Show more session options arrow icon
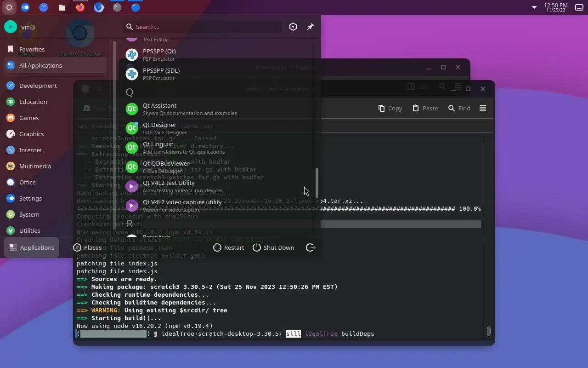Screen dimensions: 588x368 (311, 247)
